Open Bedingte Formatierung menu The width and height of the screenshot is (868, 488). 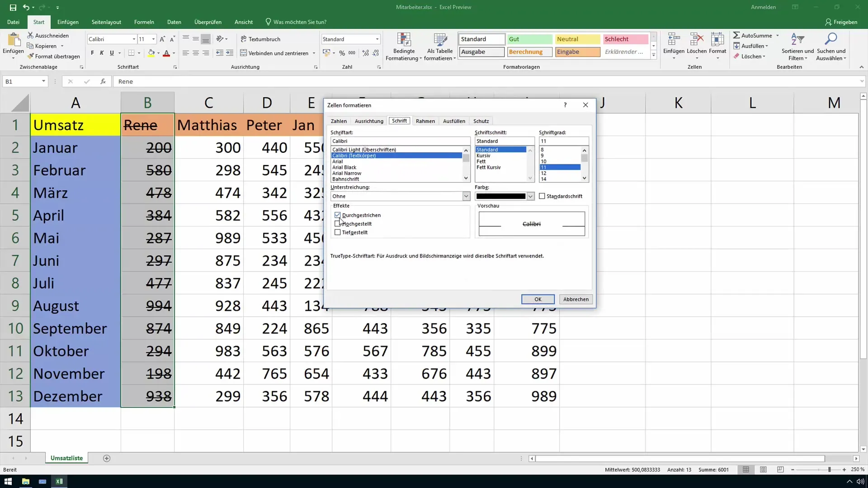404,47
